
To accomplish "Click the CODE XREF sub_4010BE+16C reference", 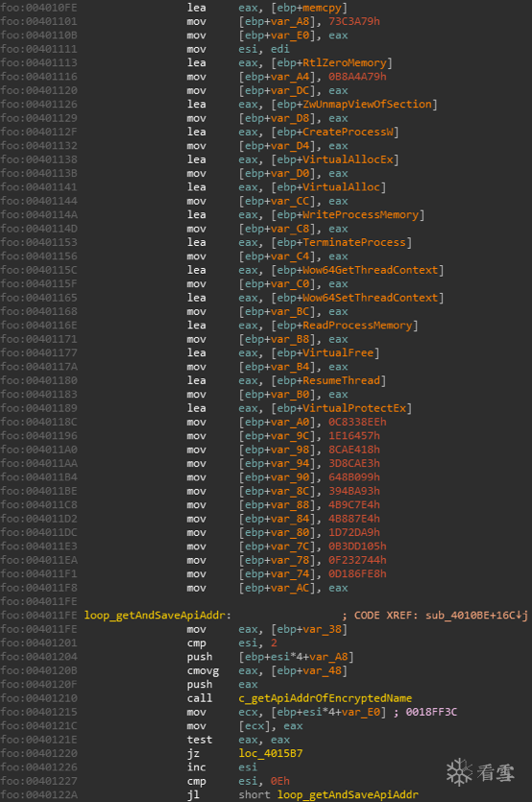I will (476, 616).
